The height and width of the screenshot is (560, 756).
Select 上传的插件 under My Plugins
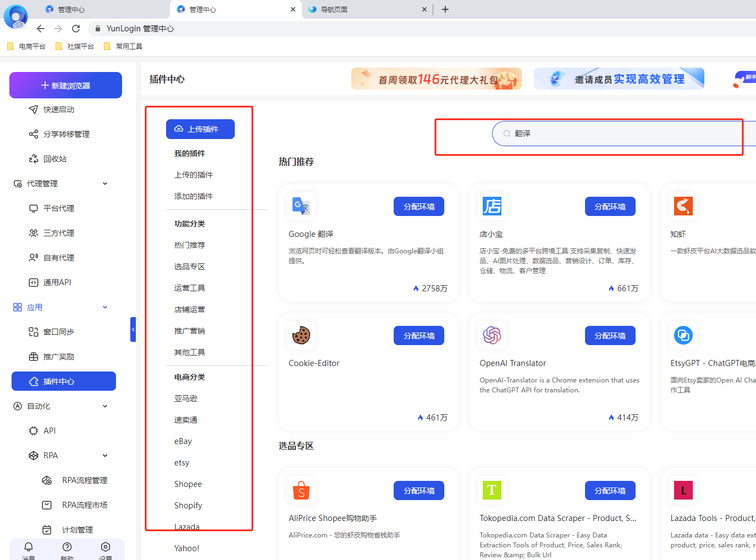coord(194,175)
